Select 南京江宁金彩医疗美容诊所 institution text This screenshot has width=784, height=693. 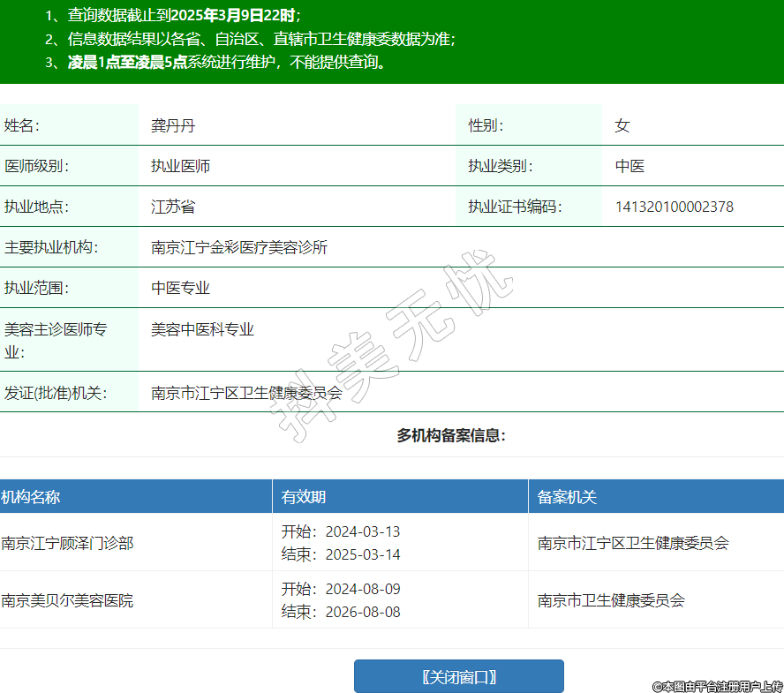click(x=239, y=247)
